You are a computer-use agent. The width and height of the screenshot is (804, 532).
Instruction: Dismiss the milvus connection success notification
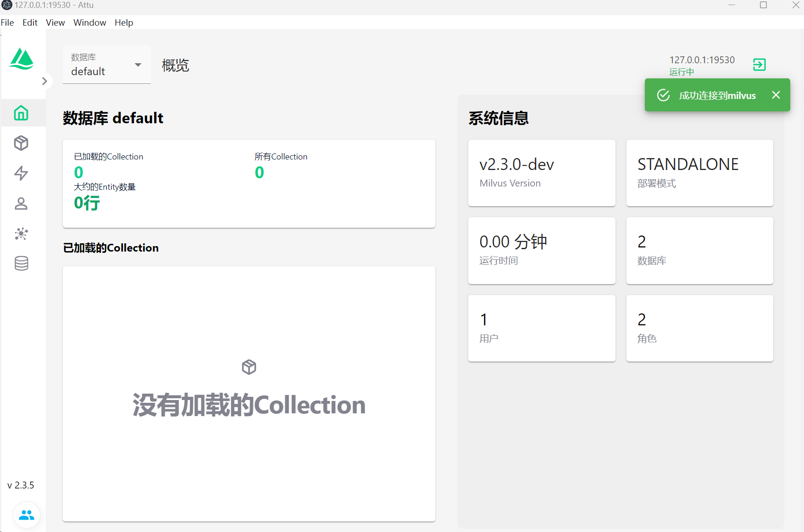click(x=776, y=95)
